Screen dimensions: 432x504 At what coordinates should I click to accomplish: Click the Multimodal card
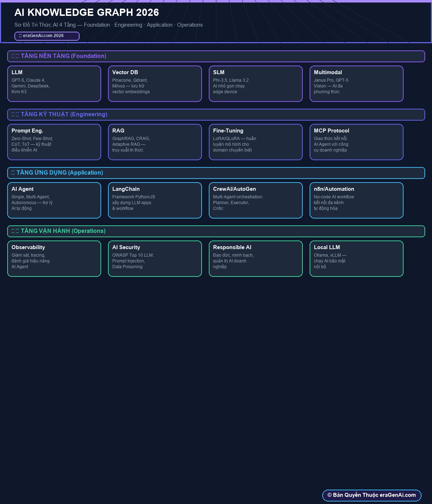coord(356,84)
